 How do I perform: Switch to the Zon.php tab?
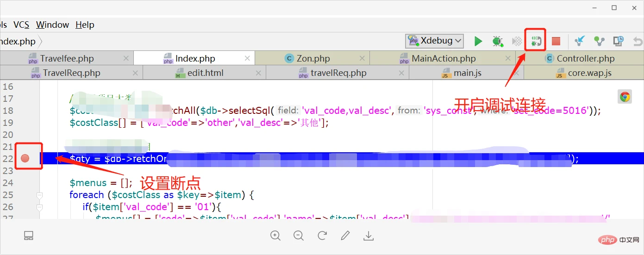pos(313,58)
